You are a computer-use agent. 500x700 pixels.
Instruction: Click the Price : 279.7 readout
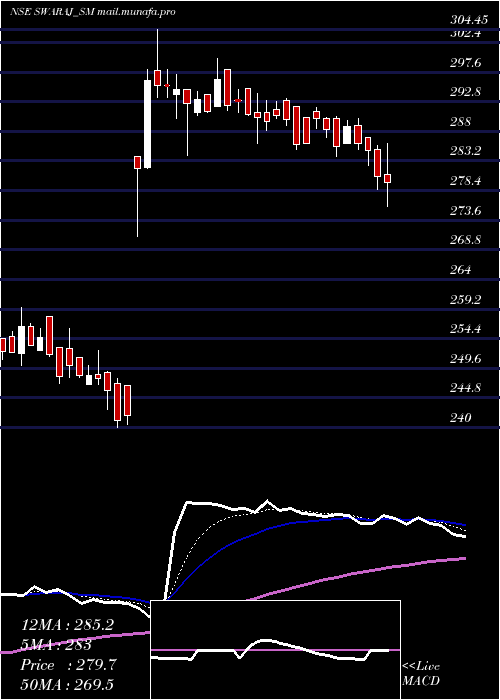point(68,665)
